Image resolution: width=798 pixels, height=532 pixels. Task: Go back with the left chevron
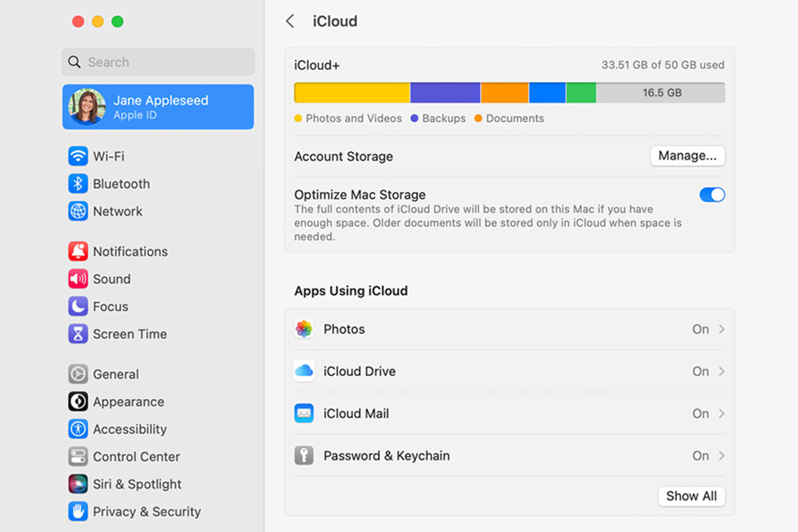[x=290, y=21]
